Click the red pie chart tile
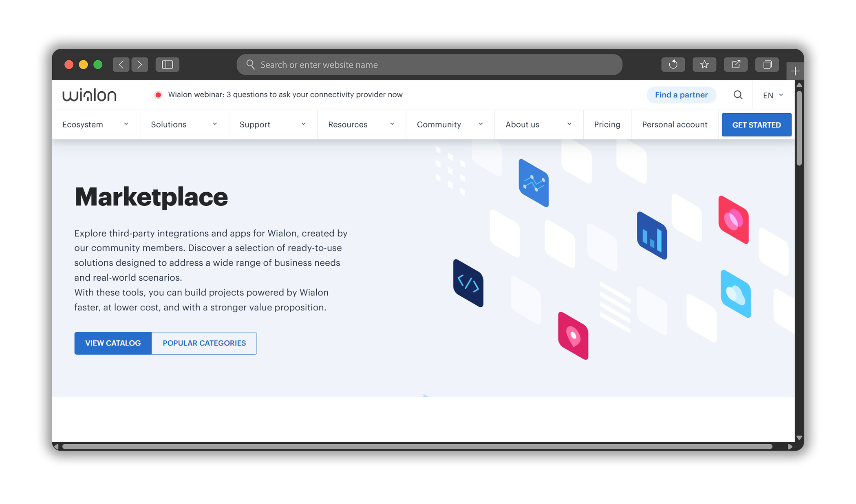Viewport: 856px width, 504px height. point(733,220)
